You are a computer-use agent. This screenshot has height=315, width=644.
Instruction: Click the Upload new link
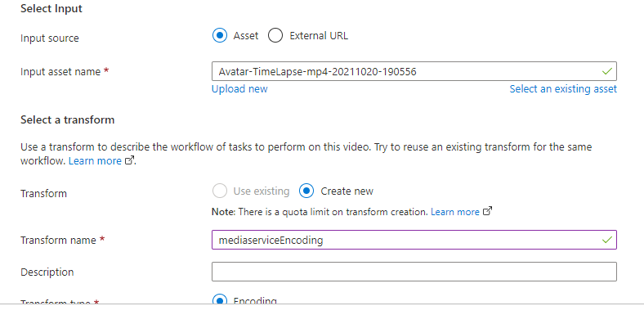(239, 89)
